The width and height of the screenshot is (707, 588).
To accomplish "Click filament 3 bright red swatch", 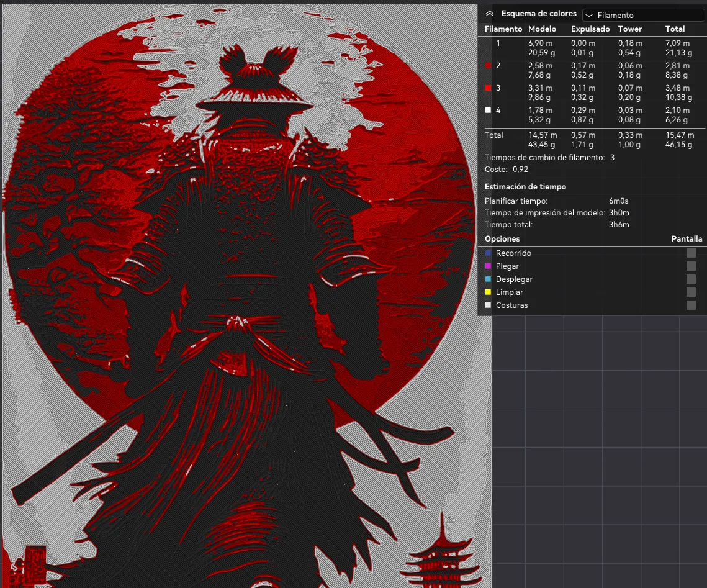I will [x=488, y=88].
